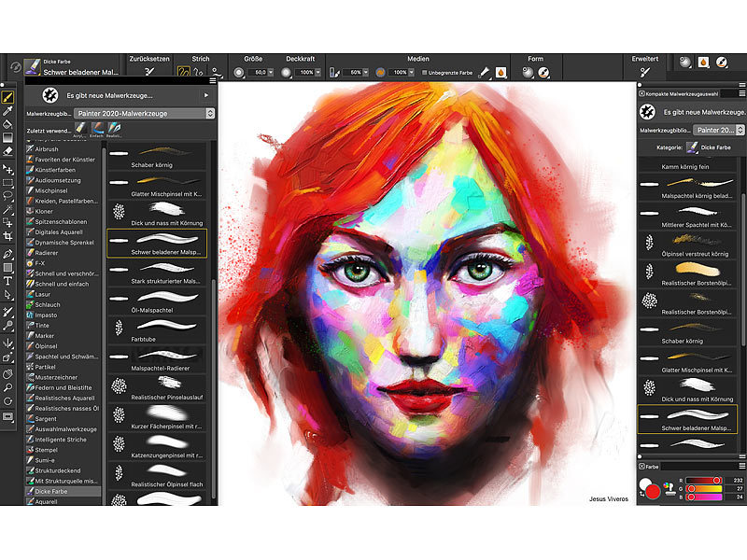
Task: Choose the Rotate Page tool
Action: 7,401
